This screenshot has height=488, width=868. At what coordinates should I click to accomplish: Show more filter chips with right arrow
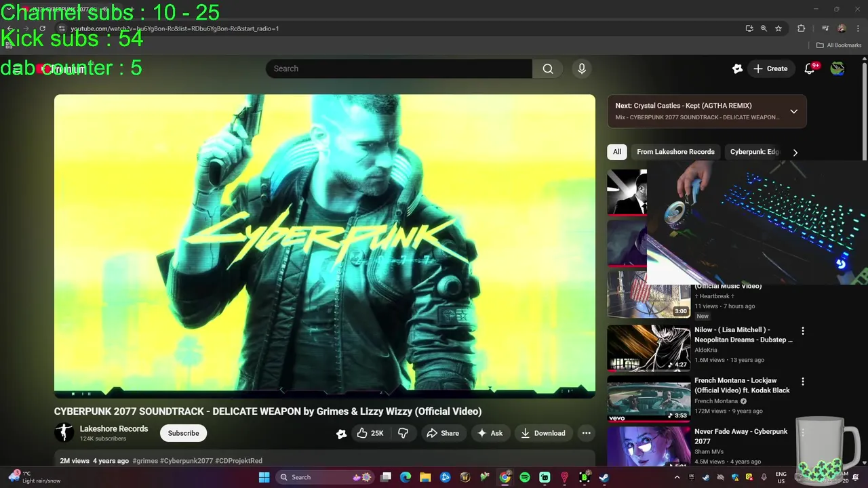click(x=795, y=152)
